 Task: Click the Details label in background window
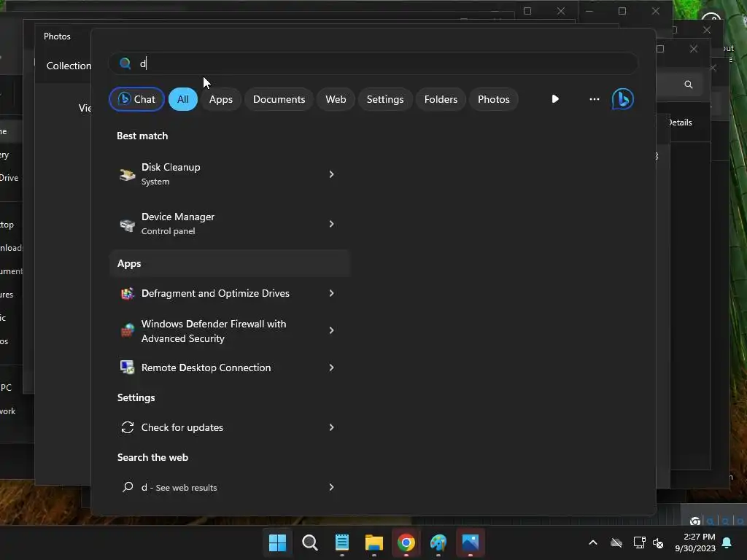680,122
